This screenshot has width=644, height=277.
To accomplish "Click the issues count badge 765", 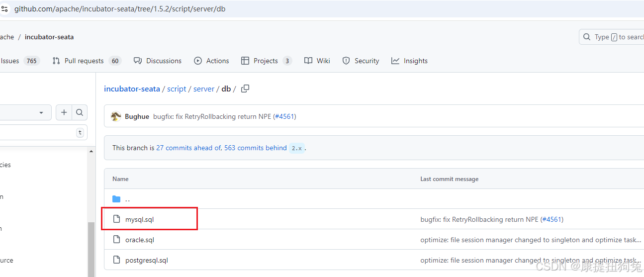I will 32,61.
